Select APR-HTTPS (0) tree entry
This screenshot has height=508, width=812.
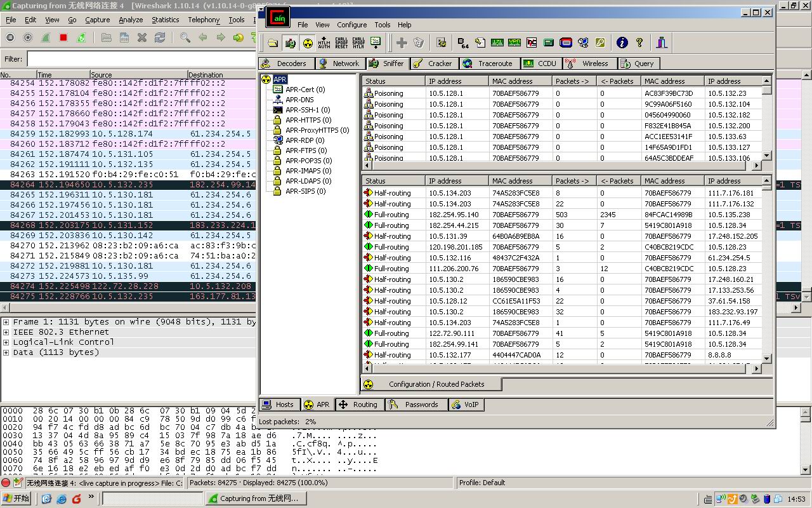308,120
